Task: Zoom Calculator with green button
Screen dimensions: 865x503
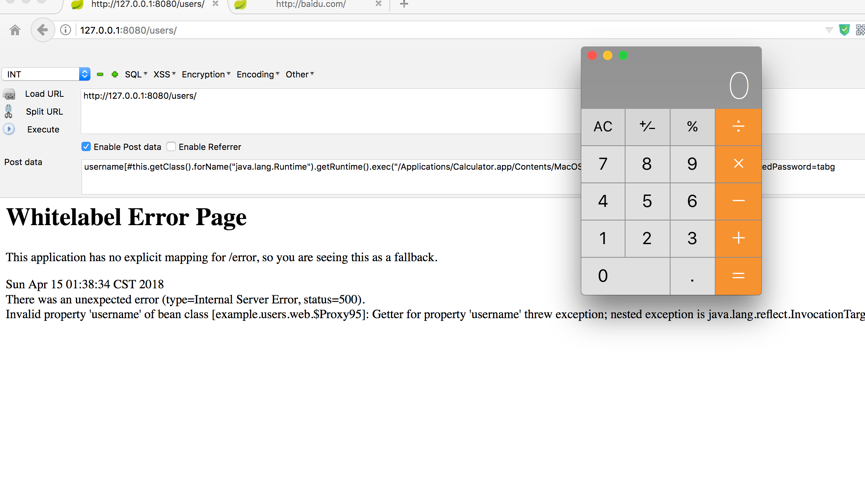Action: tap(623, 55)
